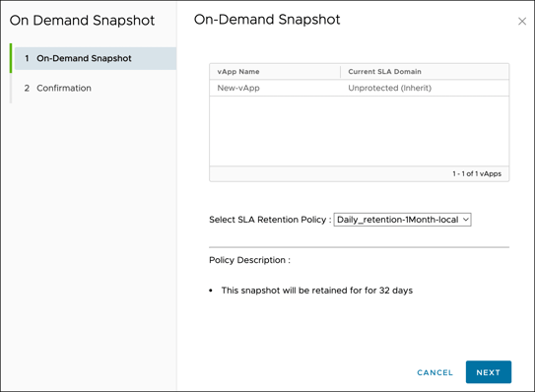Screen dimensions: 535x392
Task: Sort by vApp Name column header
Action: [238, 72]
